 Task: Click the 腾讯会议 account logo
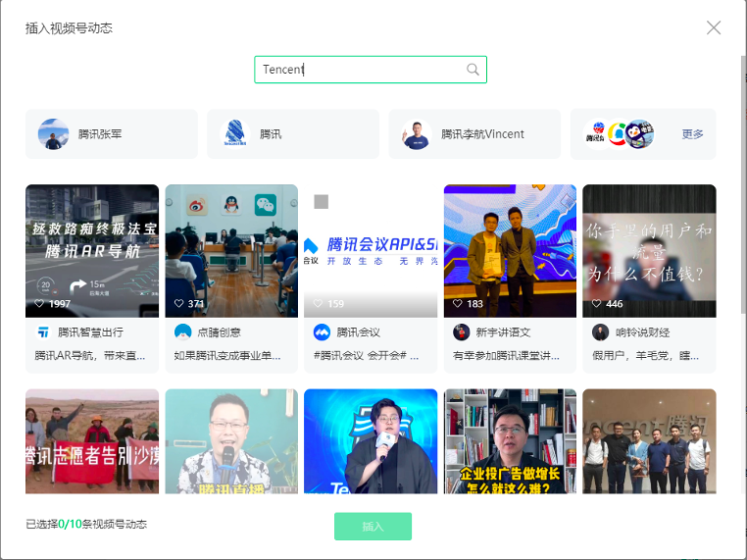click(x=323, y=332)
